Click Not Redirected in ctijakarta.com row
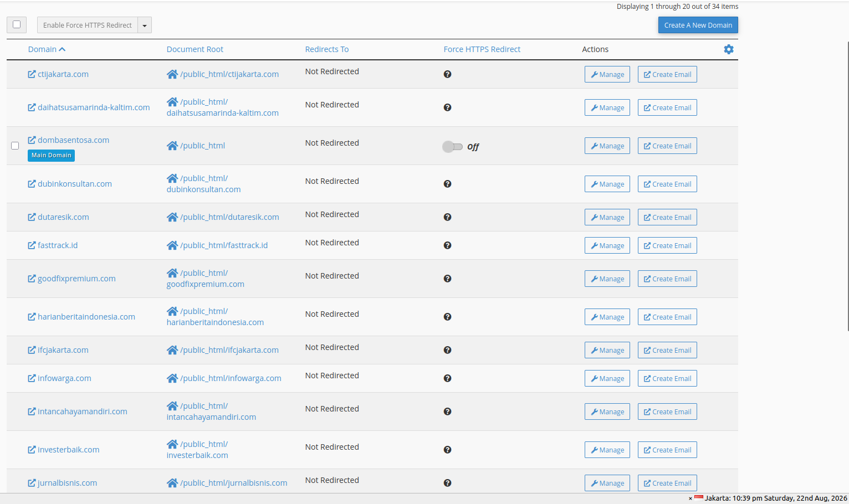Viewport: 849px width, 504px height. click(x=332, y=71)
